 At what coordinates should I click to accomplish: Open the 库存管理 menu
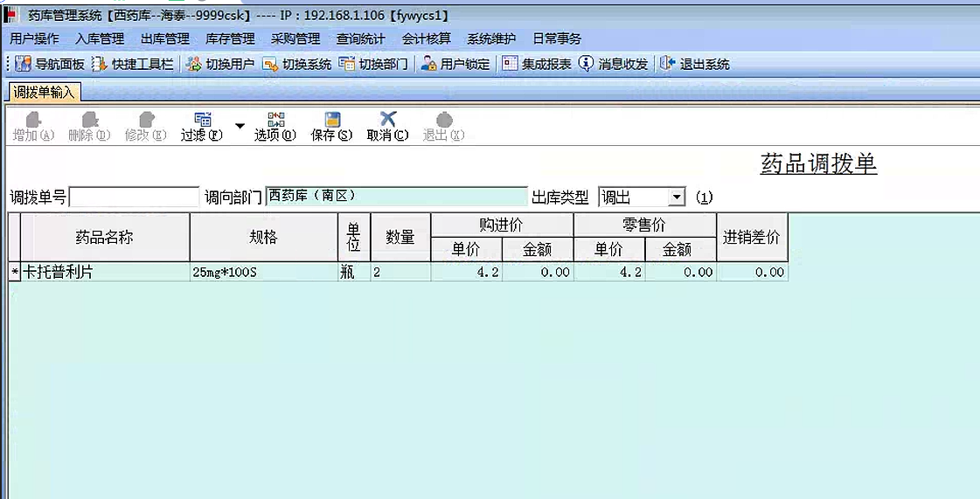click(x=230, y=38)
